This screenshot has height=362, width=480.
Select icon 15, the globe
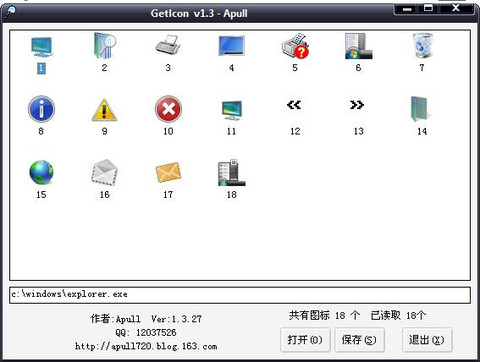coord(41,172)
